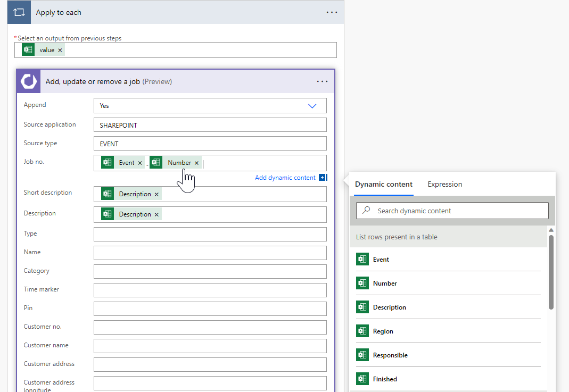The height and width of the screenshot is (392, 569).
Task: Click the Customer name input field
Action: [210, 346]
